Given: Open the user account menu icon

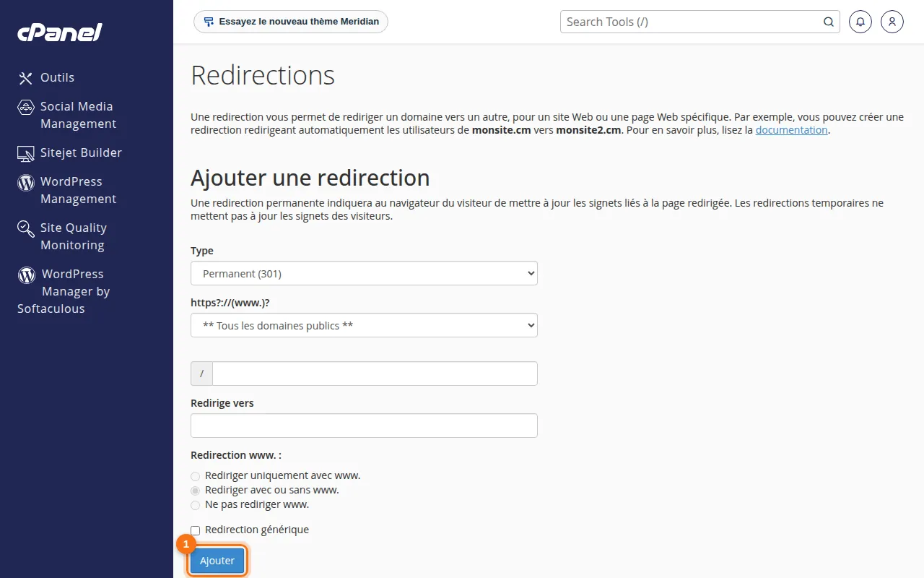Looking at the screenshot, I should [892, 22].
